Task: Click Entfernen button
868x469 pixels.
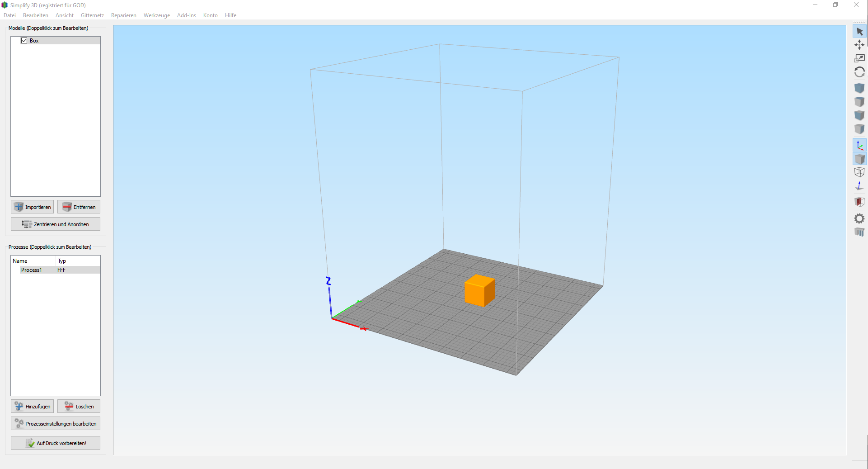Action: (x=79, y=207)
